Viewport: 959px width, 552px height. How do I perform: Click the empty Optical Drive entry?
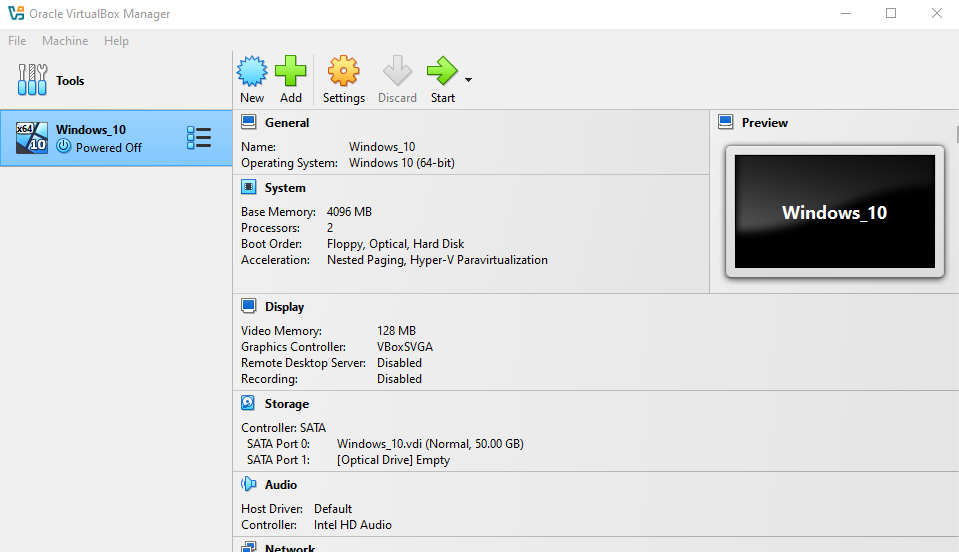click(x=393, y=460)
